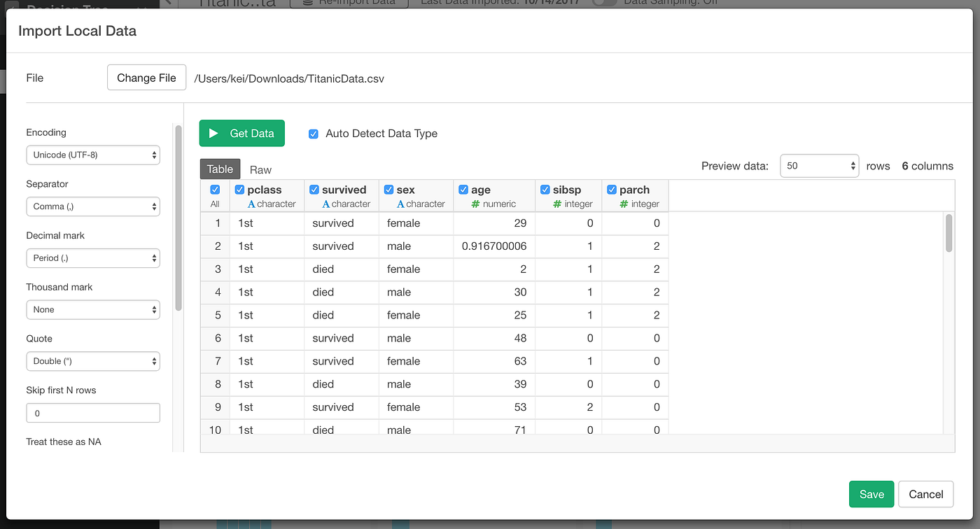Select the Table tab
The image size is (980, 529).
click(220, 169)
